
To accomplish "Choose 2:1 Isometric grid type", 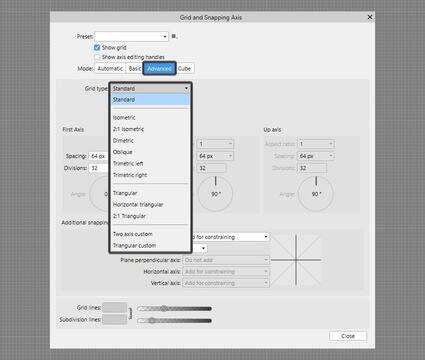I will point(150,129).
